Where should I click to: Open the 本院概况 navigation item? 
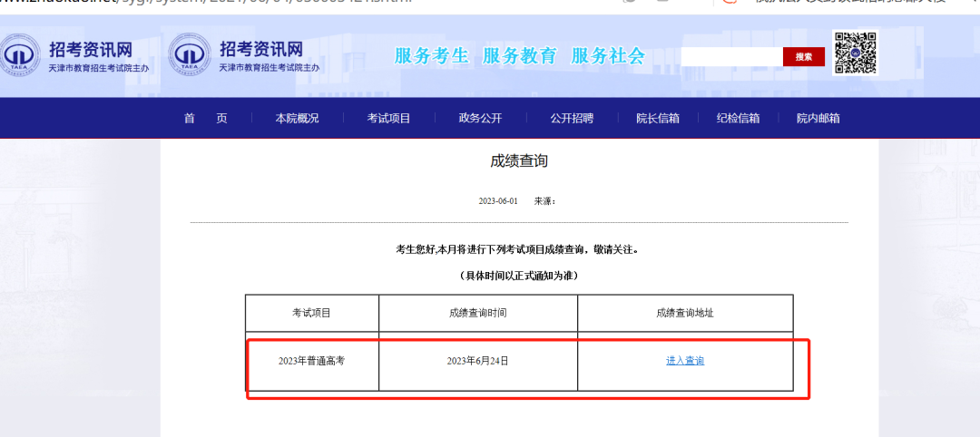point(298,118)
